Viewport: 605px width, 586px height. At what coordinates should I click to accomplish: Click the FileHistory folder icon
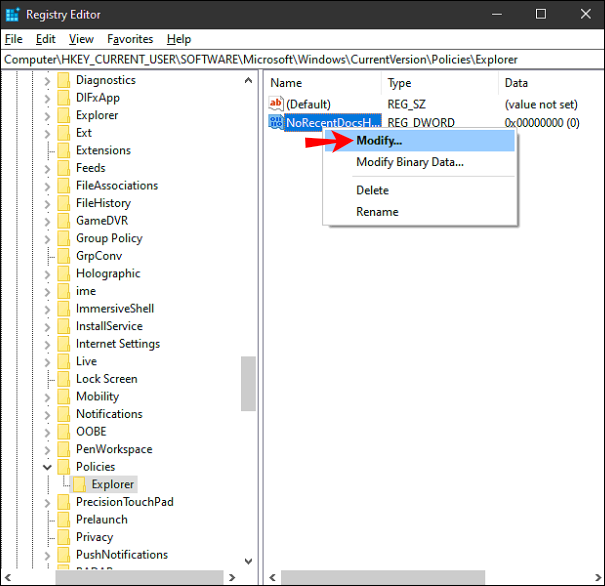tap(64, 203)
